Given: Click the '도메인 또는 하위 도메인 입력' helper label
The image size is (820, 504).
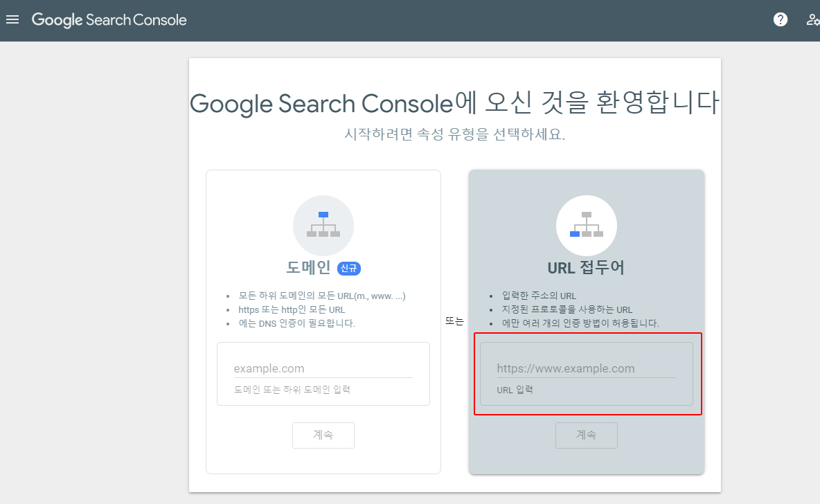Looking at the screenshot, I should pyautogui.click(x=292, y=390).
